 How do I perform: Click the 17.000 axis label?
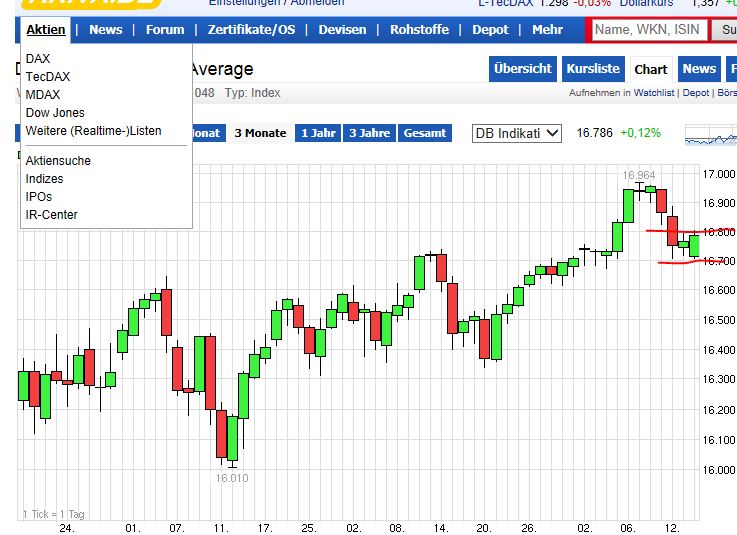719,174
